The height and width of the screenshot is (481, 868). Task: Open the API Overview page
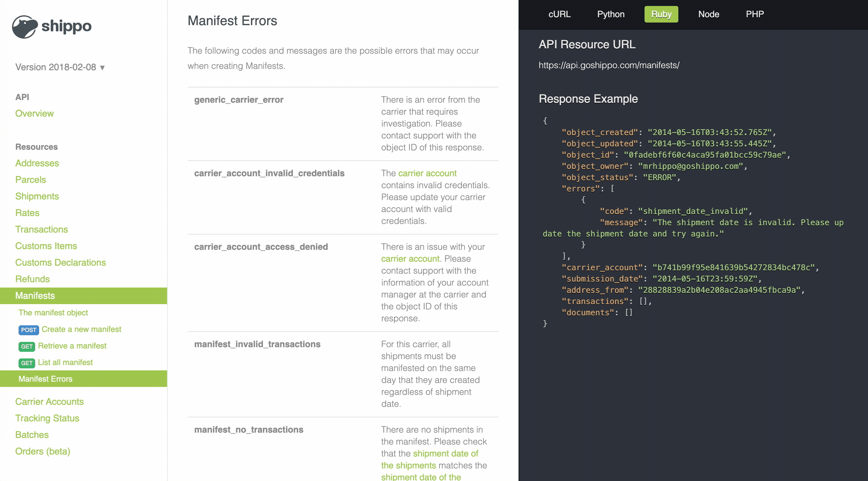point(34,113)
